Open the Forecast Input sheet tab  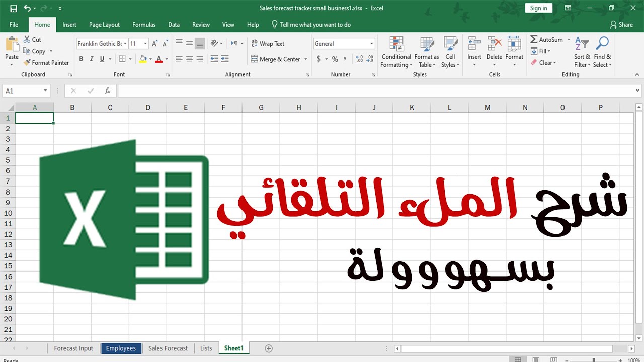click(x=73, y=348)
